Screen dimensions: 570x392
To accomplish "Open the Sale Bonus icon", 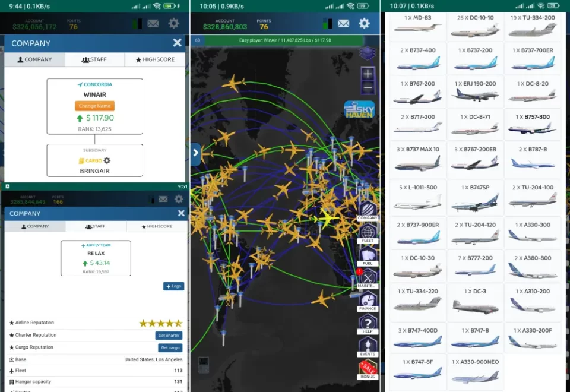I will pyautogui.click(x=368, y=369).
